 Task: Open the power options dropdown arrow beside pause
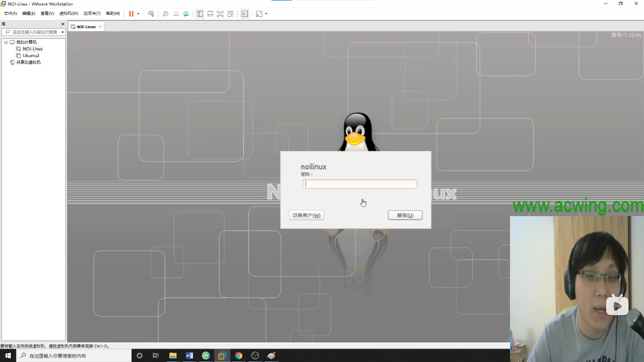tap(138, 14)
